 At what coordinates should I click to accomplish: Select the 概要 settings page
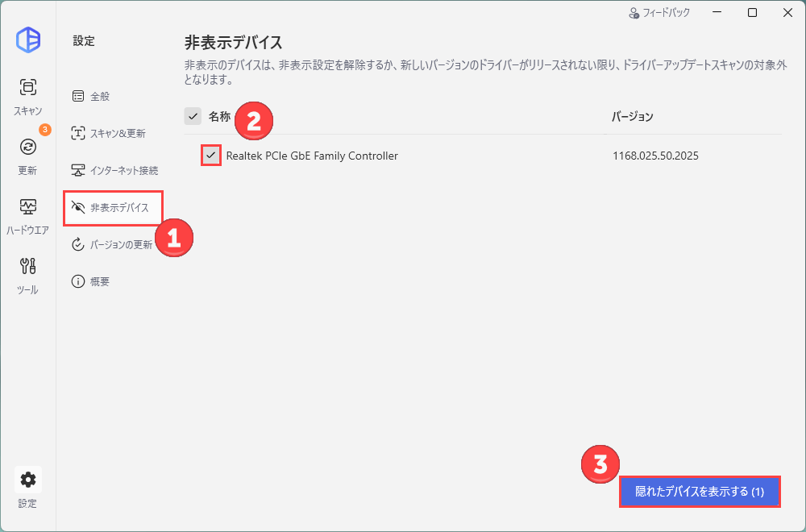pyautogui.click(x=91, y=281)
